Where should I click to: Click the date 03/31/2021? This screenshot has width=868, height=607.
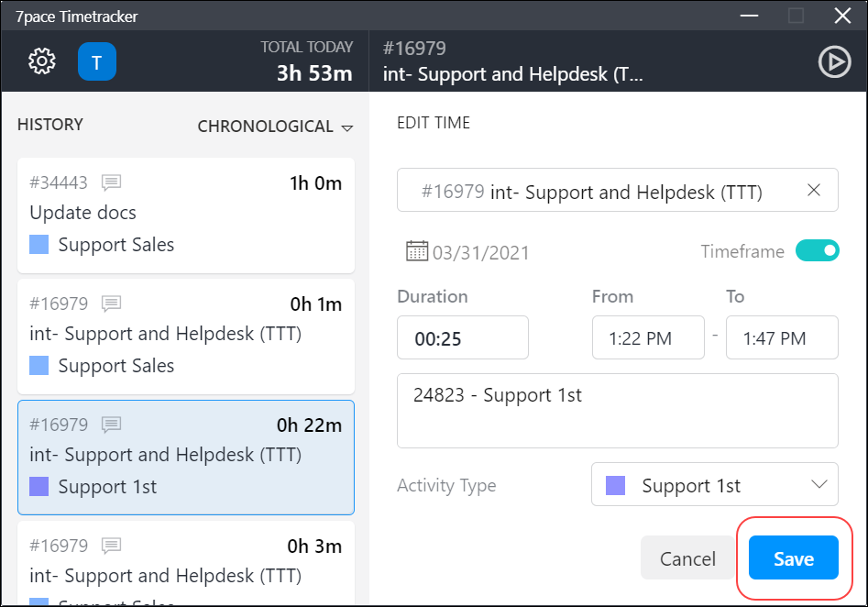pyautogui.click(x=480, y=252)
